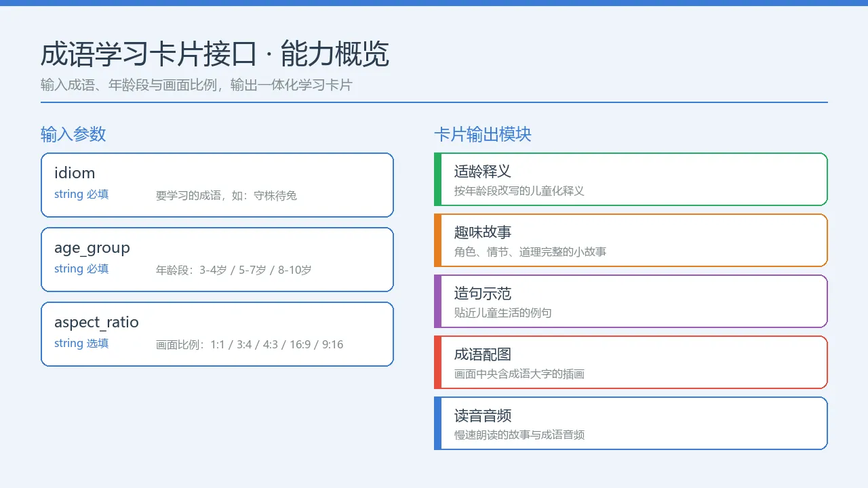The height and width of the screenshot is (488, 868).
Task: Select the idiom parameter name
Action: point(75,173)
